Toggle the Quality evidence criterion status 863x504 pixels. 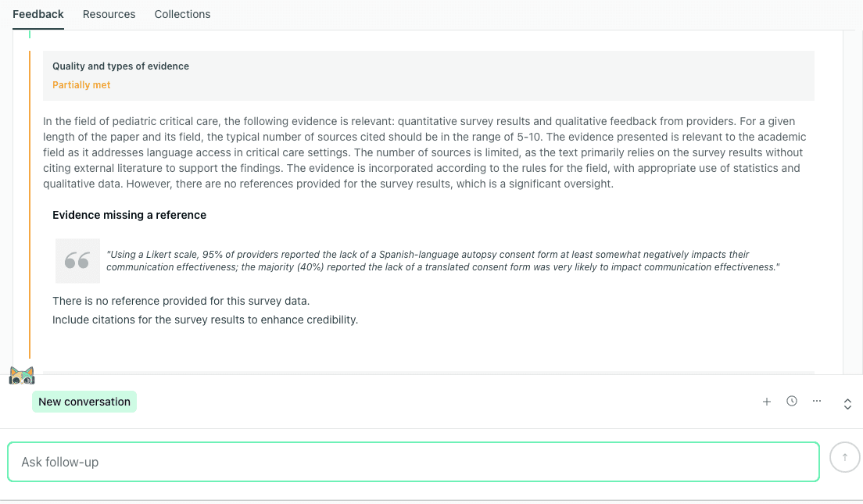(81, 84)
